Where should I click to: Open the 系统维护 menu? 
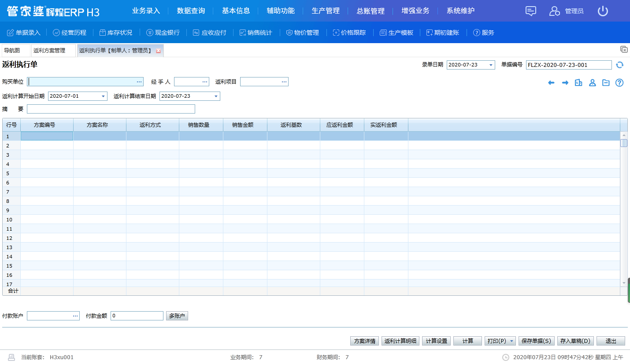pos(460,11)
